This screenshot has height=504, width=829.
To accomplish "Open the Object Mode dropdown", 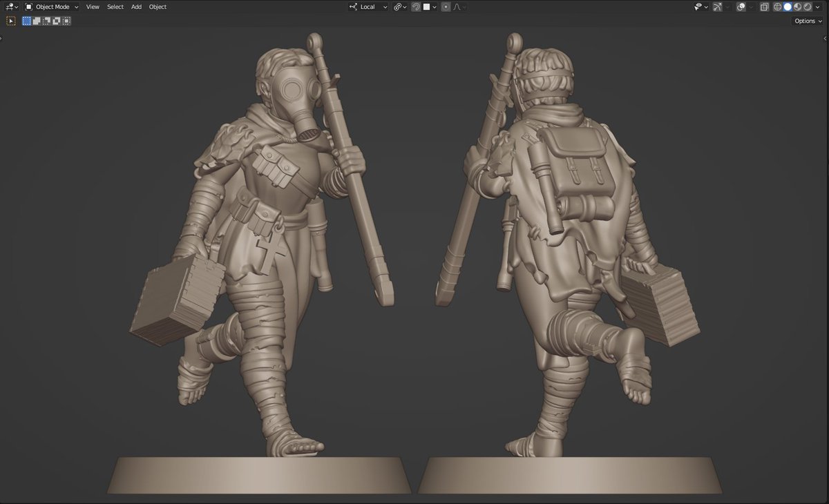I will click(x=52, y=6).
